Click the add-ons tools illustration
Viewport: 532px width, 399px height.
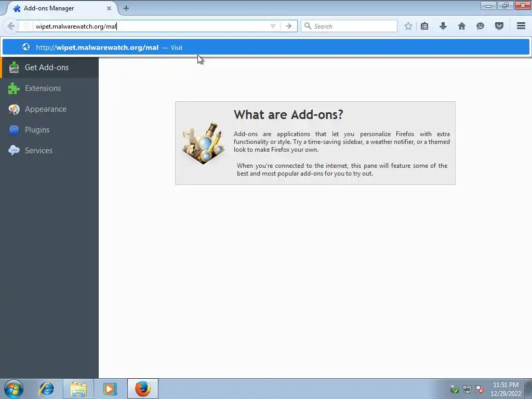point(204,143)
